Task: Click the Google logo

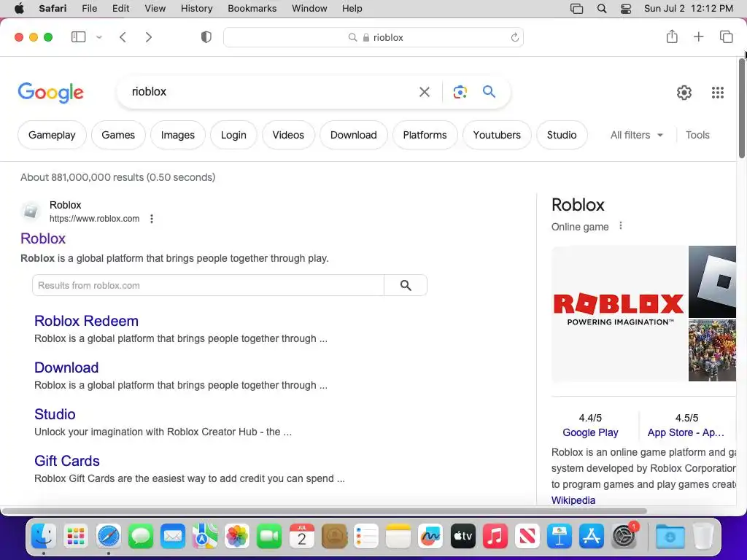Action: [50, 93]
